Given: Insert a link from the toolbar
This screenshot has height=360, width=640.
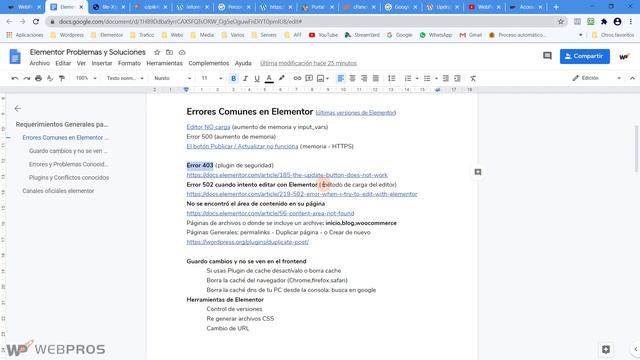Looking at the screenshot, I should (x=297, y=78).
